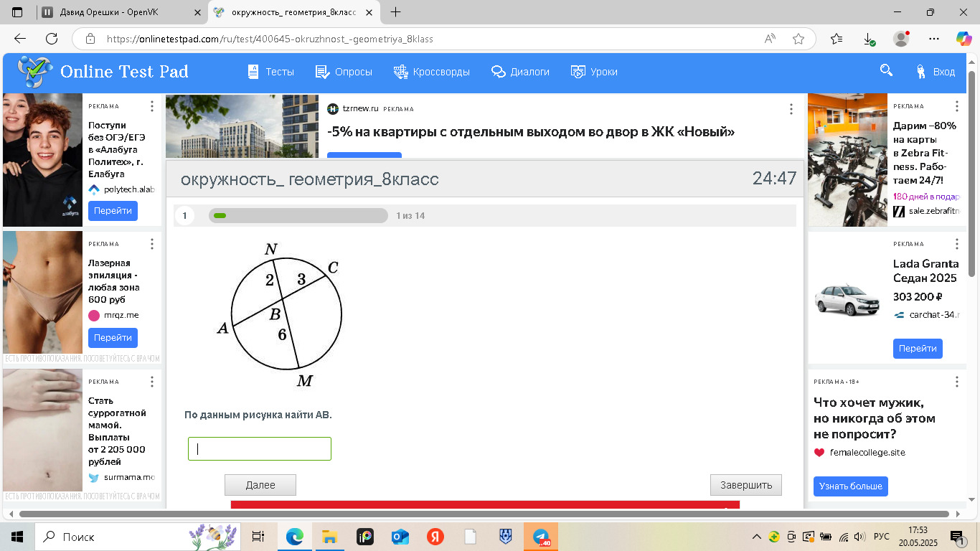Image resolution: width=980 pixels, height=551 pixels.
Task: Click the page horizontal scrollbar
Action: coord(484,514)
